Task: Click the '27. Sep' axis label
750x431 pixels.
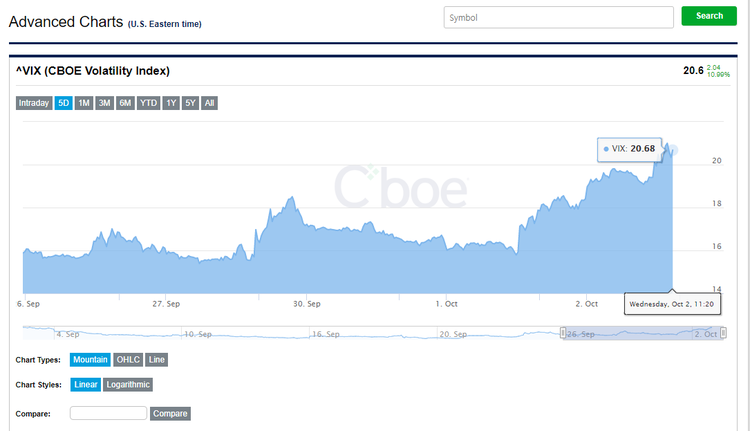Action: click(x=166, y=304)
